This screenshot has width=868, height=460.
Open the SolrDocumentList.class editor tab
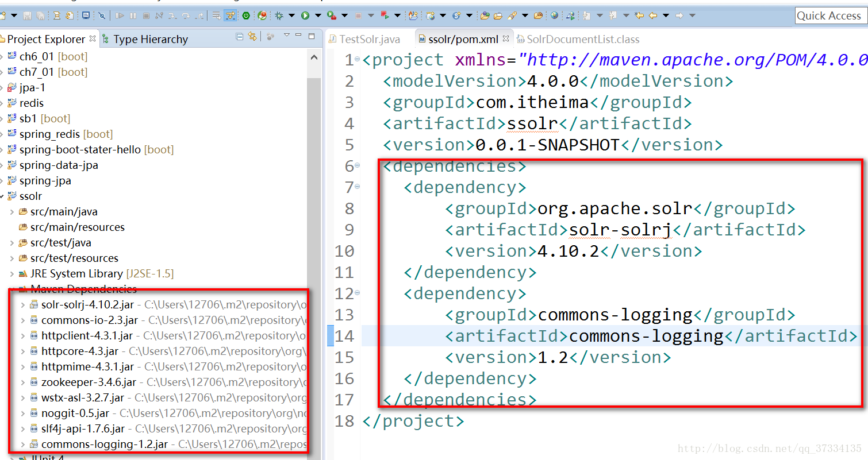click(578, 39)
